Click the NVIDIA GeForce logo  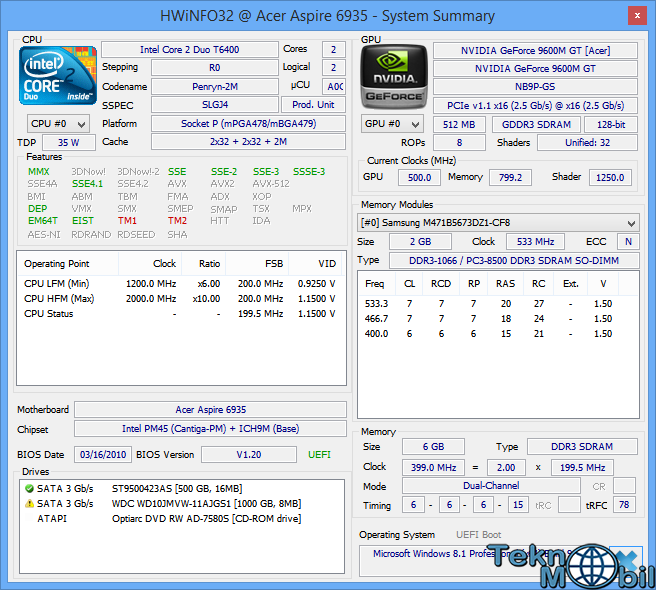point(394,77)
